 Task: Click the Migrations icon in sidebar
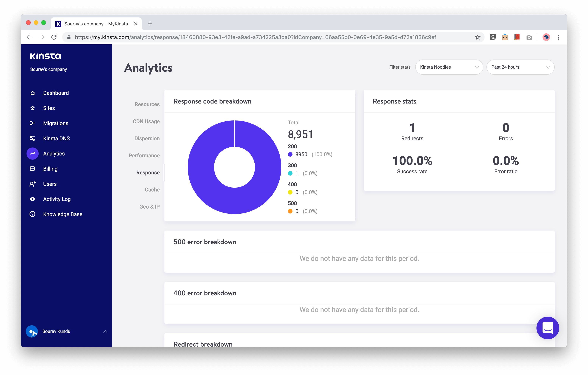(x=33, y=123)
